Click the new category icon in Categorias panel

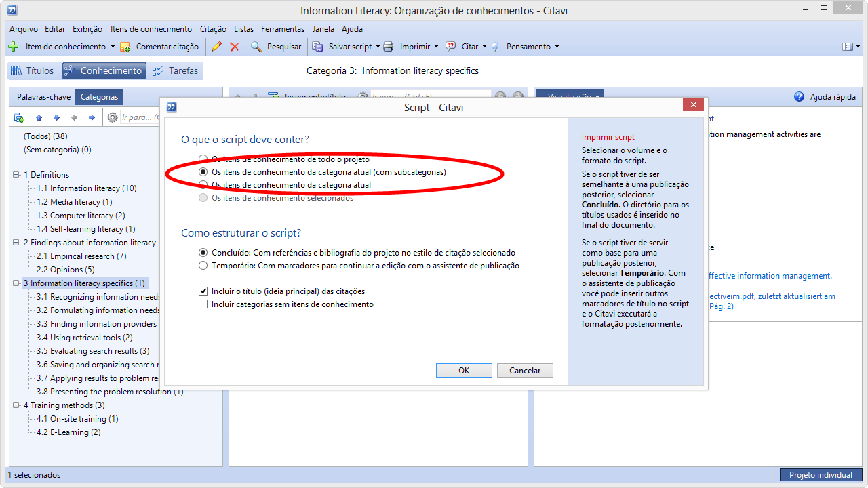[x=19, y=117]
